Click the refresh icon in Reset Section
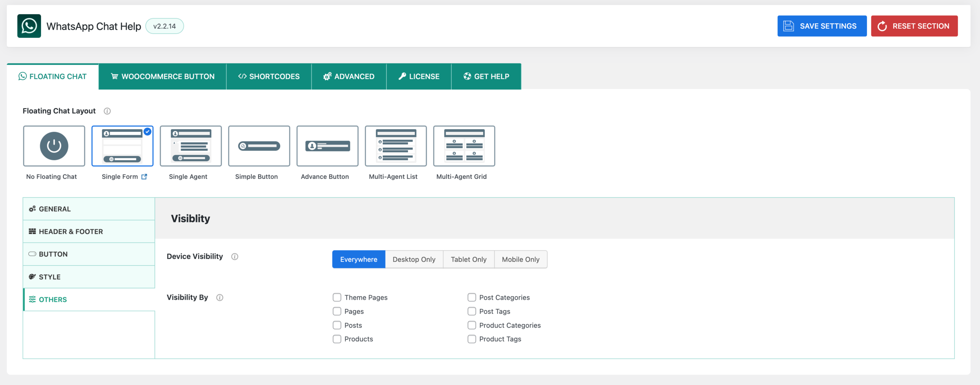Viewport: 980px width, 385px height. point(882,26)
